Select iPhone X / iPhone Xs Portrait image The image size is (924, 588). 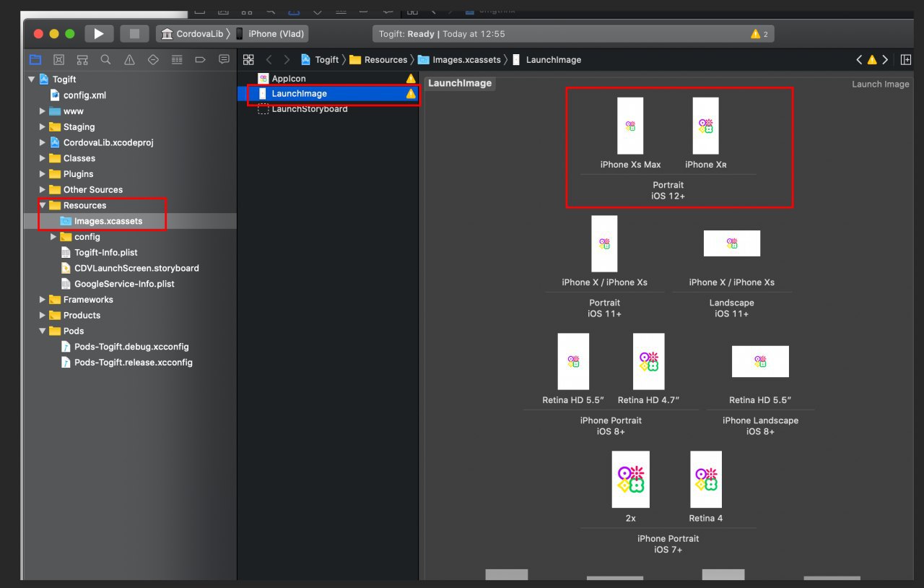pyautogui.click(x=604, y=243)
